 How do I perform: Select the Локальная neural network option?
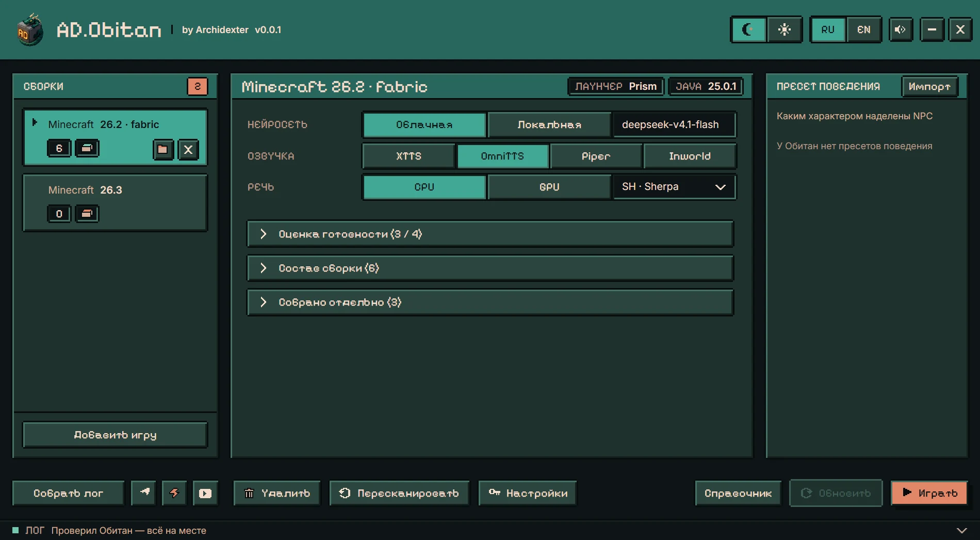coord(549,124)
